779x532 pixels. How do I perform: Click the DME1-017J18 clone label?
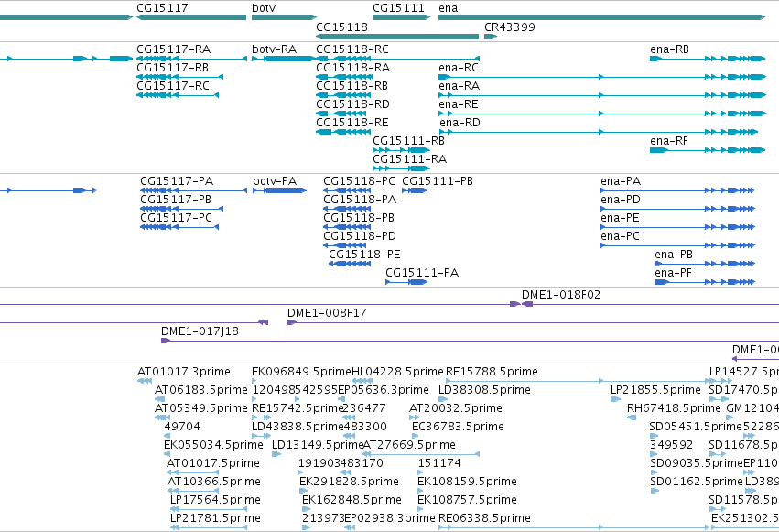point(200,331)
